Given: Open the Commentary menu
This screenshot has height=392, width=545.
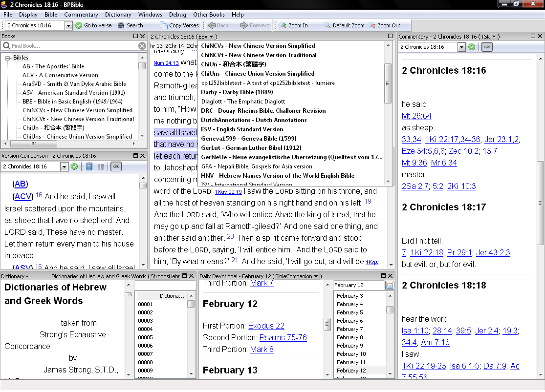Looking at the screenshot, I should click(x=81, y=15).
